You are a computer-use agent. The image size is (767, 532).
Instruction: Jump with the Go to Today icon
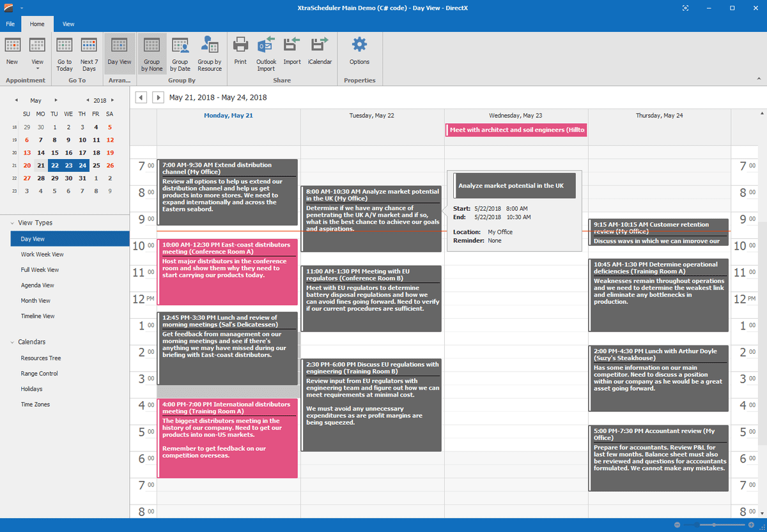pyautogui.click(x=65, y=53)
